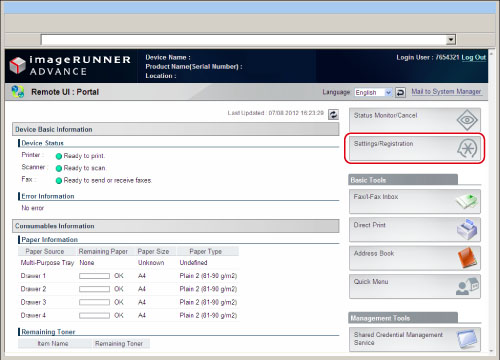The height and width of the screenshot is (360, 500).
Task: Open the Address Book button
Action: pyautogui.click(x=415, y=258)
